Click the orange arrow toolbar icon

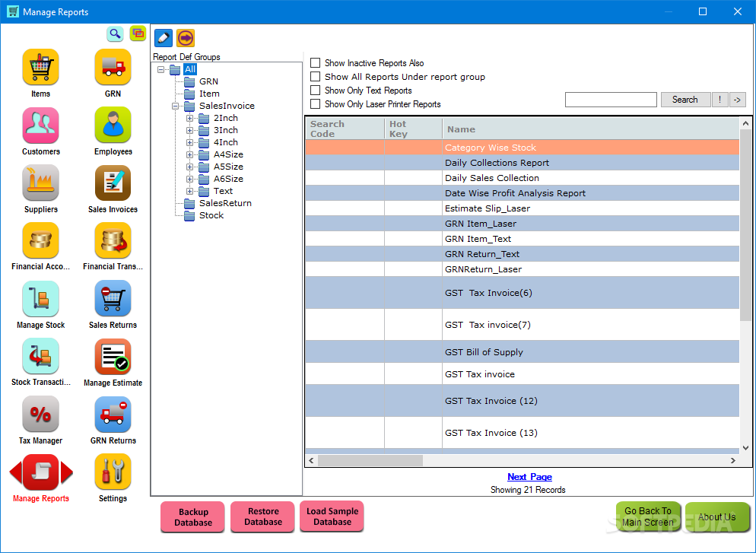tap(186, 37)
